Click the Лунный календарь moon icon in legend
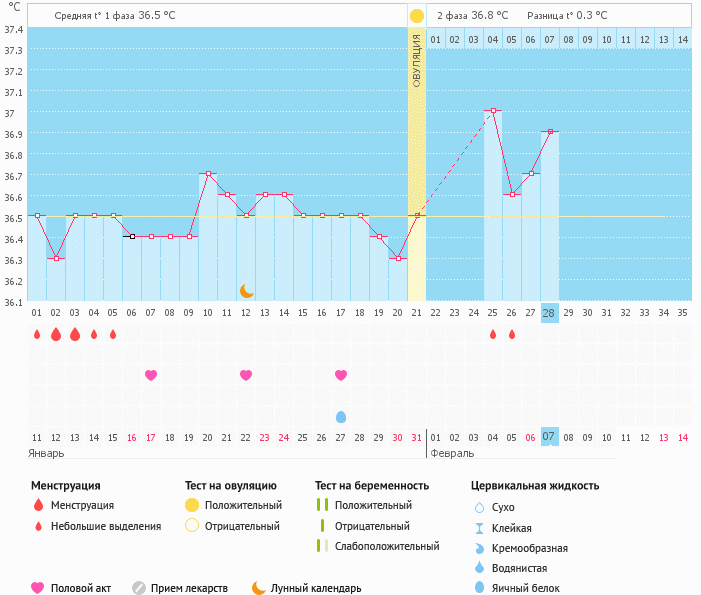The height and width of the screenshot is (595, 701). (259, 588)
